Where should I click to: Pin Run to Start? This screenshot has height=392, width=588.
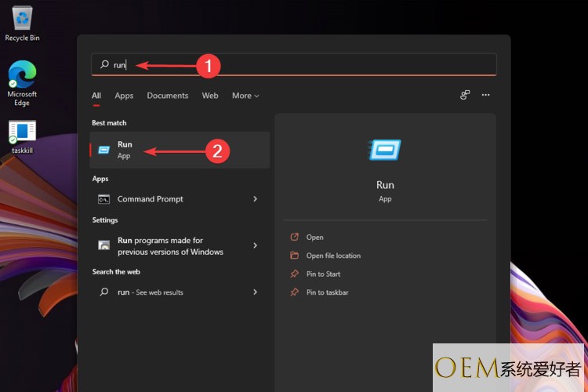coord(323,274)
